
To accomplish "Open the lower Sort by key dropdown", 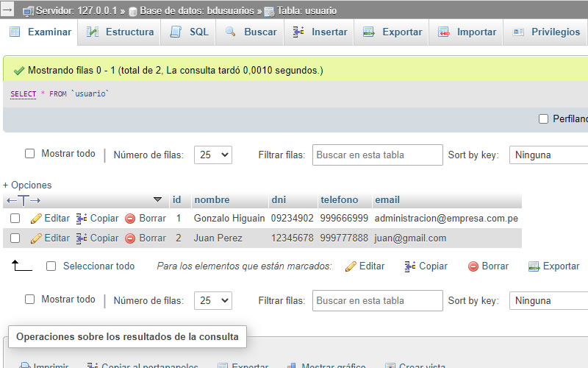I will [548, 300].
